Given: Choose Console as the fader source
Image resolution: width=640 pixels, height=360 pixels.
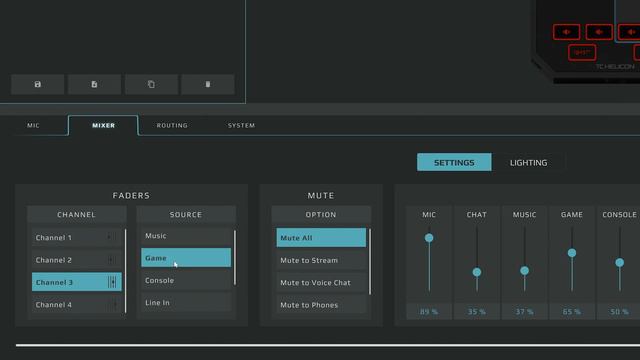Looking at the screenshot, I should pyautogui.click(x=186, y=280).
